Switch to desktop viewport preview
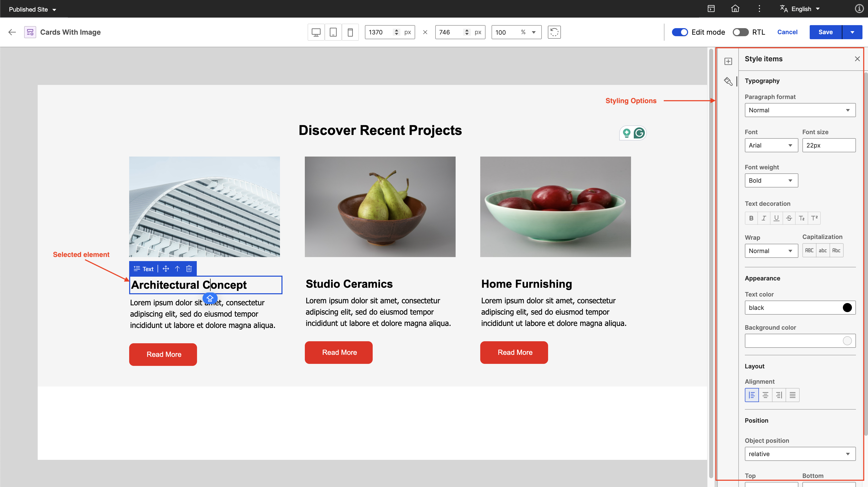The height and width of the screenshot is (487, 868). point(316,32)
